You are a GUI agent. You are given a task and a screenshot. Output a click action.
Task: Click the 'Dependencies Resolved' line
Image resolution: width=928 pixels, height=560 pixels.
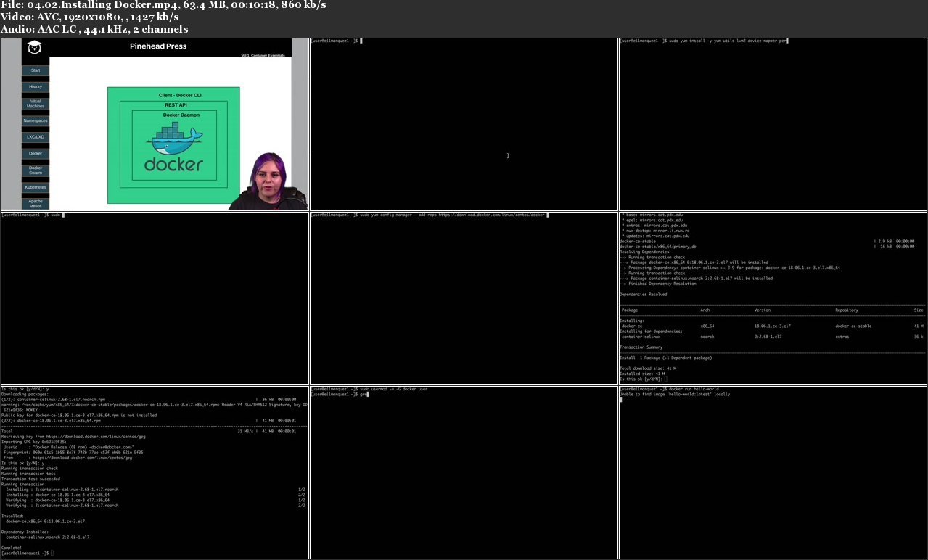click(x=643, y=295)
